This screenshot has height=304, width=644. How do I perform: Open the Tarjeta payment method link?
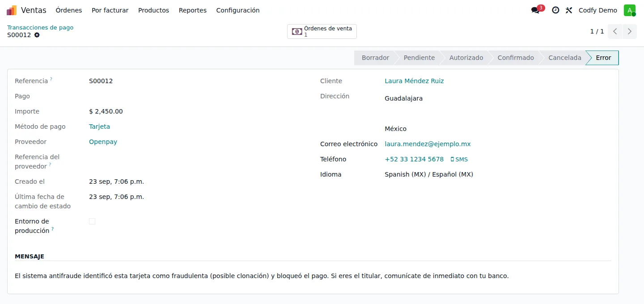tap(99, 127)
